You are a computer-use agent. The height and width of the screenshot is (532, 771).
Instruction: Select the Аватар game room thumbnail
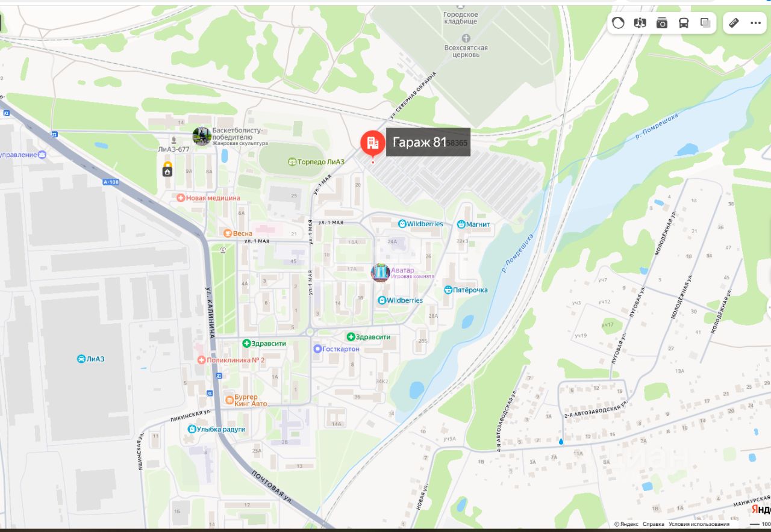(x=380, y=273)
